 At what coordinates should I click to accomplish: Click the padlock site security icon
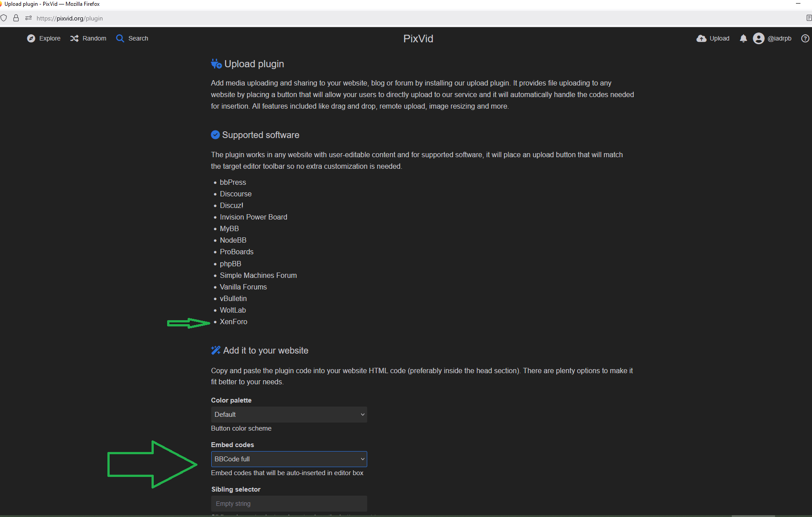pyautogui.click(x=16, y=18)
